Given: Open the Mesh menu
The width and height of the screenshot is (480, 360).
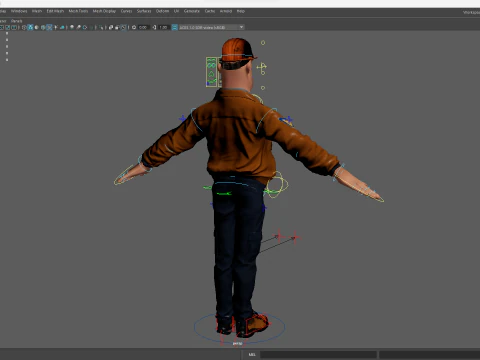Looking at the screenshot, I should click(x=37, y=11).
